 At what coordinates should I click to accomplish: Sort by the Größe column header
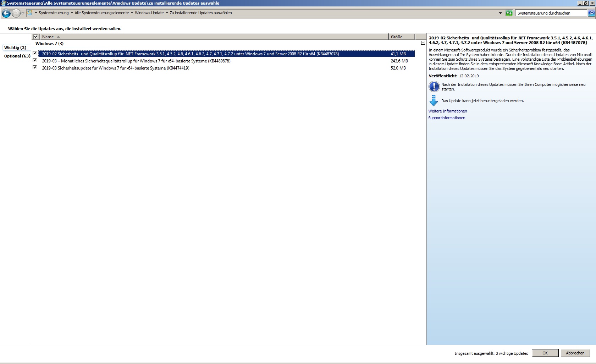[x=402, y=37]
